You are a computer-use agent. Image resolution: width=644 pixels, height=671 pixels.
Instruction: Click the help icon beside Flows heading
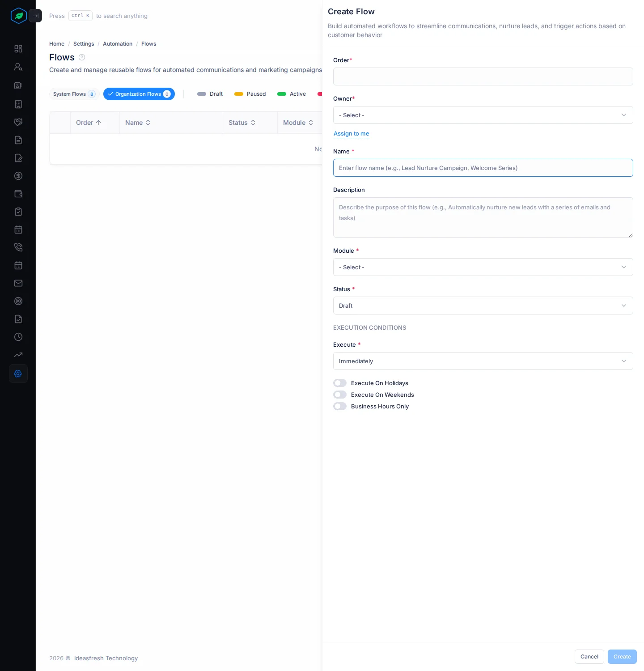click(x=82, y=57)
